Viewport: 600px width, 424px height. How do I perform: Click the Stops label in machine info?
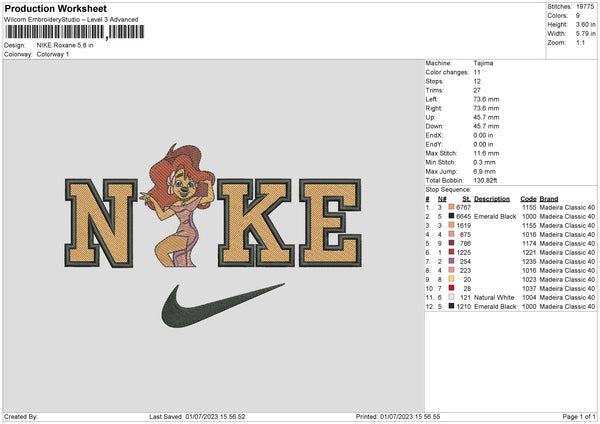click(x=435, y=81)
